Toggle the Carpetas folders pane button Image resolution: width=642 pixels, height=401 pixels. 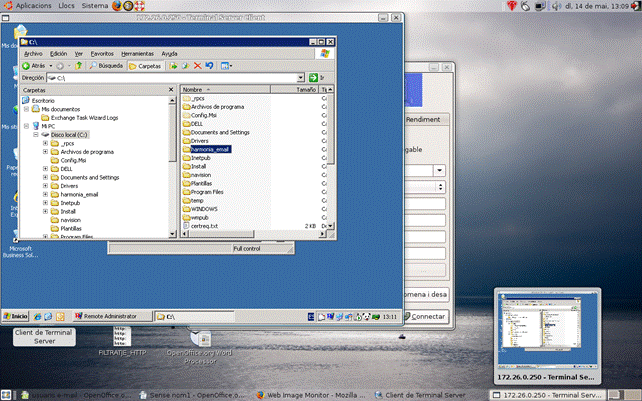145,65
